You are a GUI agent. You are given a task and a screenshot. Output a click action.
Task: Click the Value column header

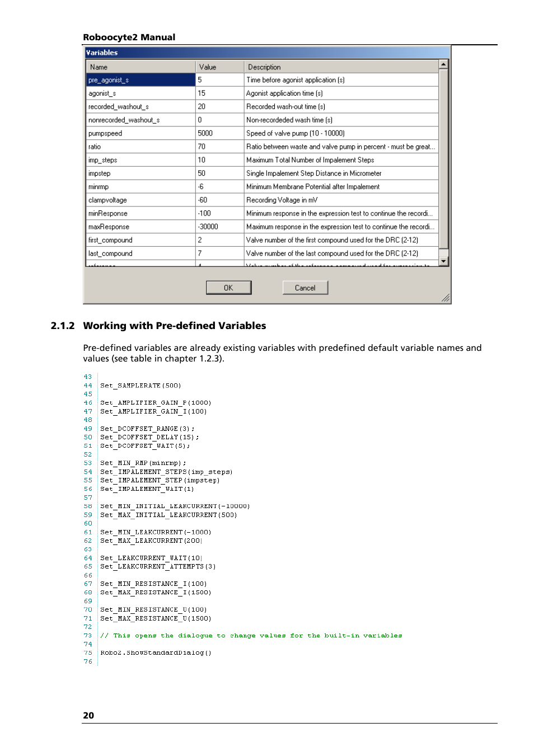tap(219, 67)
